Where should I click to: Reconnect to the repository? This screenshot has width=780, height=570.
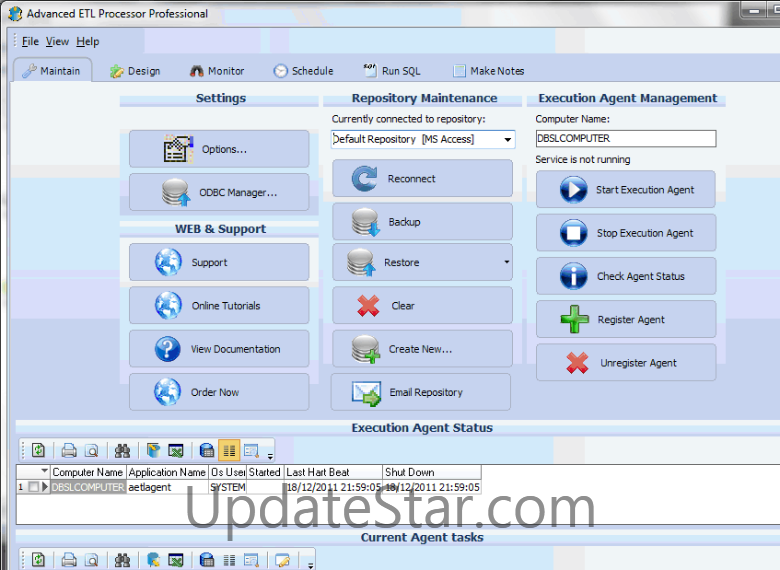(x=422, y=178)
